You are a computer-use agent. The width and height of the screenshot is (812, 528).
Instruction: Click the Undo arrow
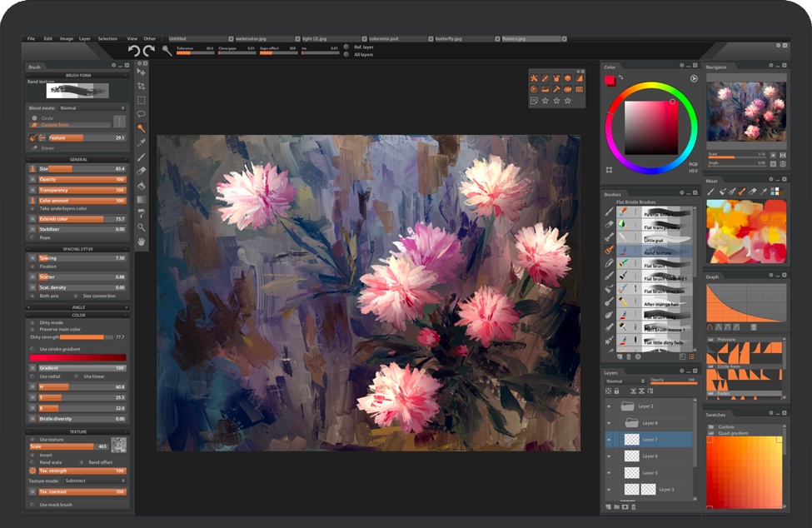(x=134, y=51)
